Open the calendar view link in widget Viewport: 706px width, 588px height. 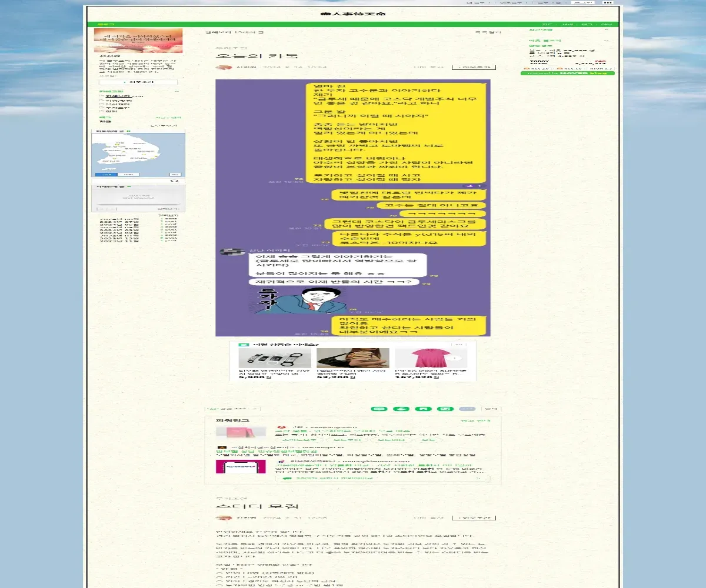168,208
